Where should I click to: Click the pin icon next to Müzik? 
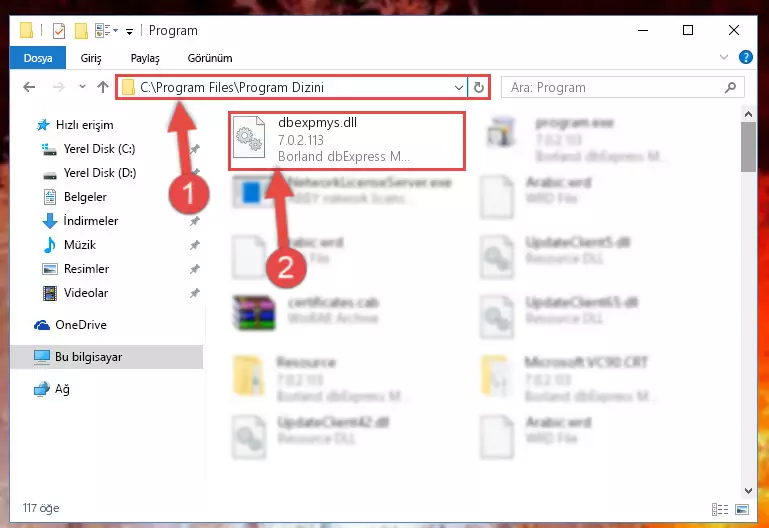pos(195,245)
